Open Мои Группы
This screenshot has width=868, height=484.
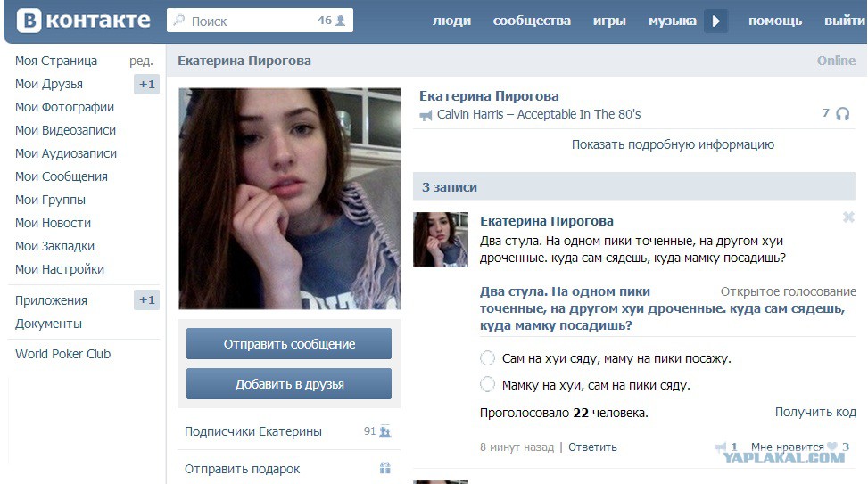[50, 201]
